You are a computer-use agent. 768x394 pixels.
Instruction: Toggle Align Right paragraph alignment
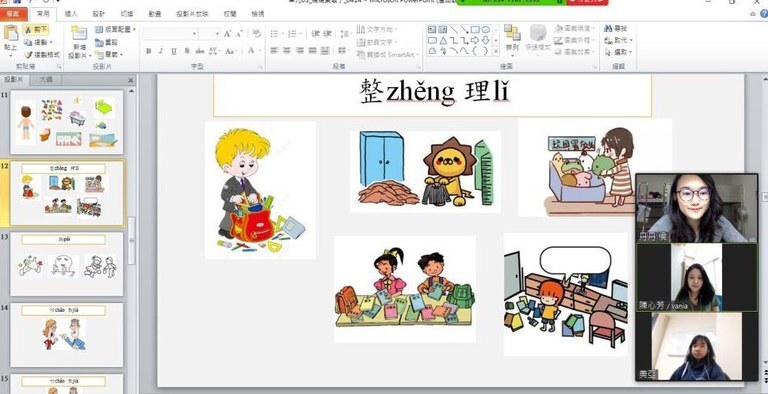pos(300,50)
